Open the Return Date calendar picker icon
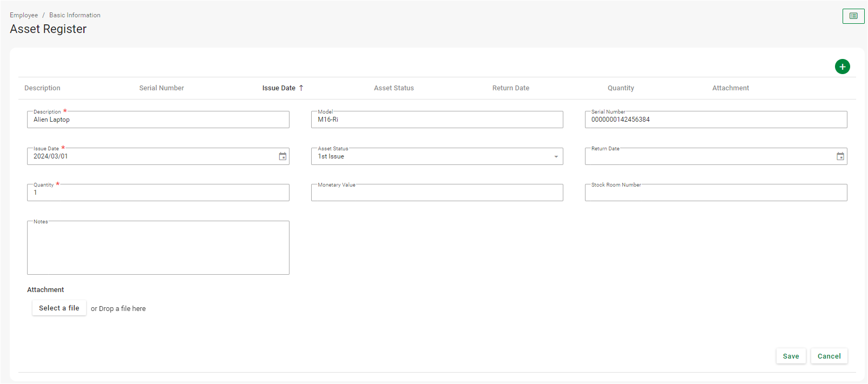 (840, 156)
